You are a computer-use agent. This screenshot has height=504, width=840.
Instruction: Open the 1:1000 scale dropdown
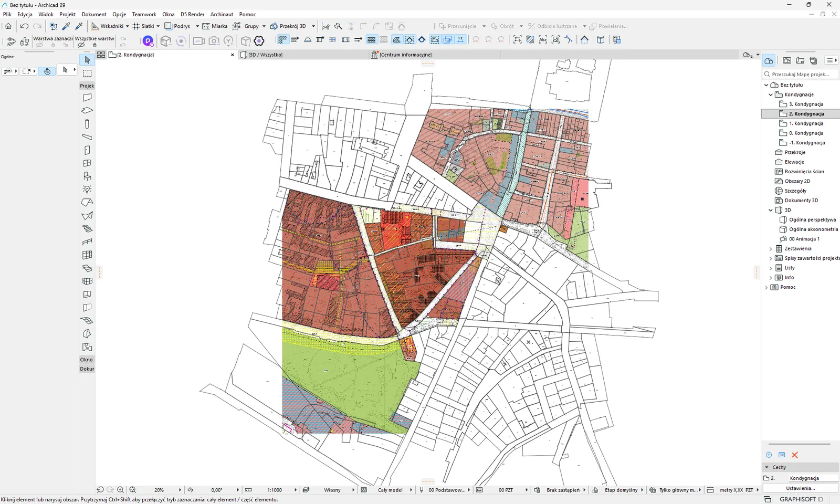(x=296, y=490)
